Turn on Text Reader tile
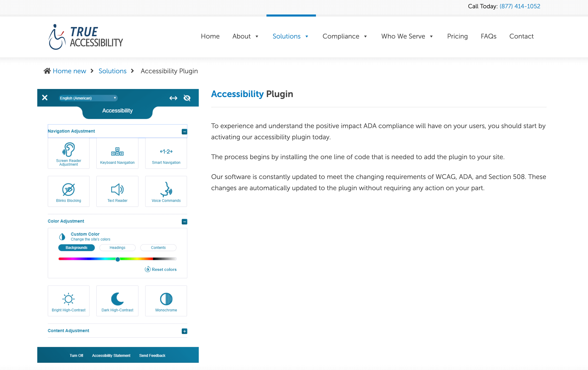The height and width of the screenshot is (370, 588). point(117,191)
